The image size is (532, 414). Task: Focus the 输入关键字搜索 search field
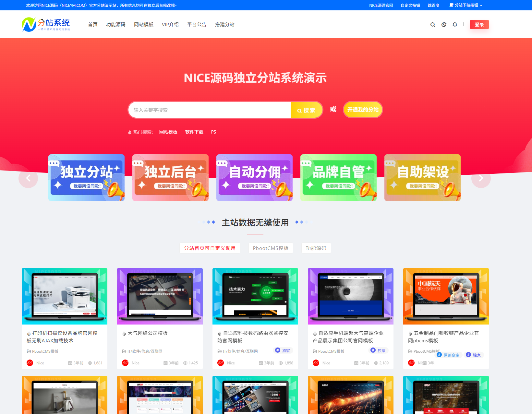pyautogui.click(x=210, y=110)
